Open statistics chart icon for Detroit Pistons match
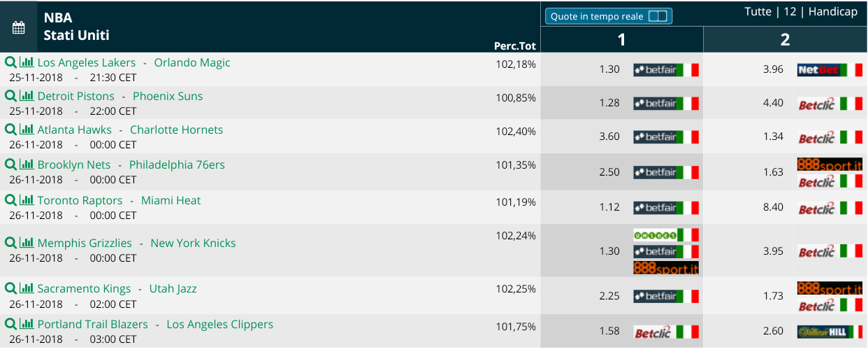 click(27, 96)
